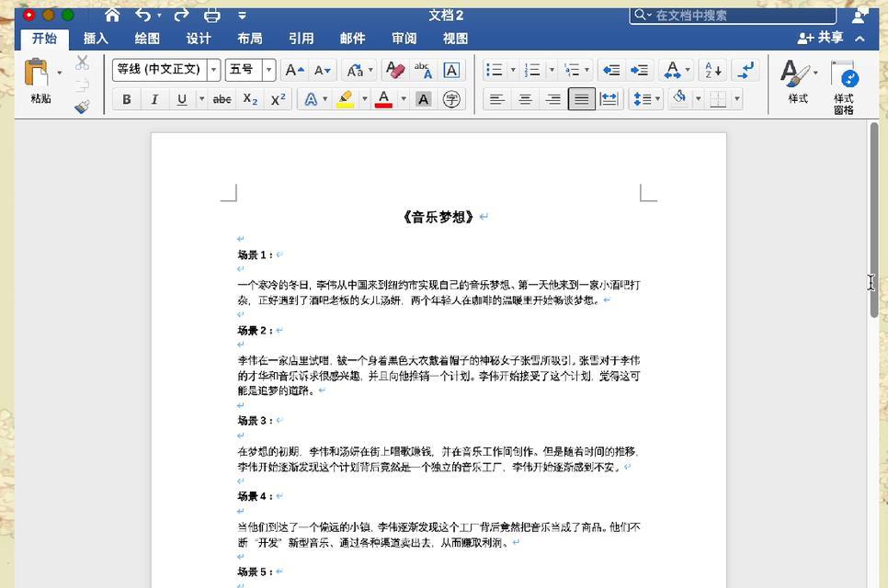888x588 pixels.
Task: Increase paragraph indent
Action: (640, 70)
